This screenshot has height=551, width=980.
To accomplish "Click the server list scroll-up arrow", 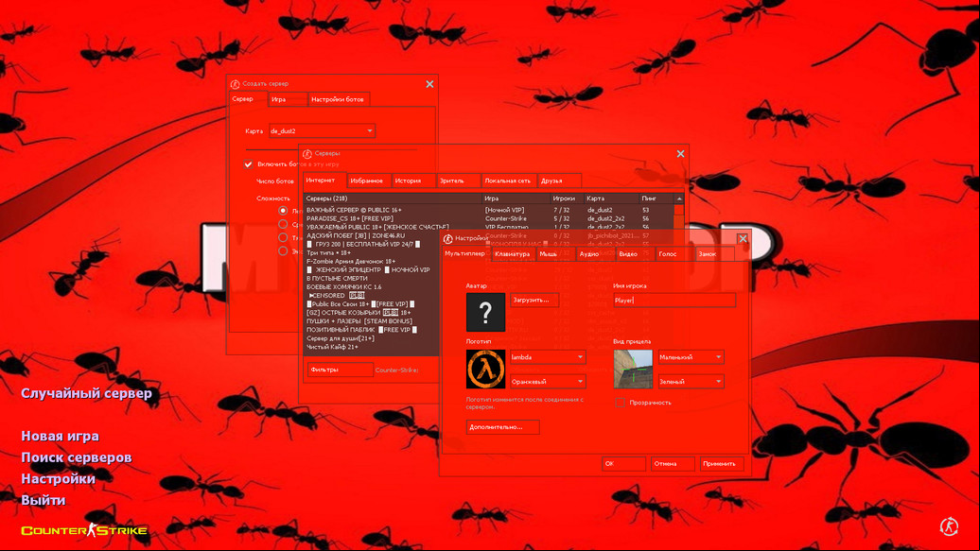I will pos(679,198).
